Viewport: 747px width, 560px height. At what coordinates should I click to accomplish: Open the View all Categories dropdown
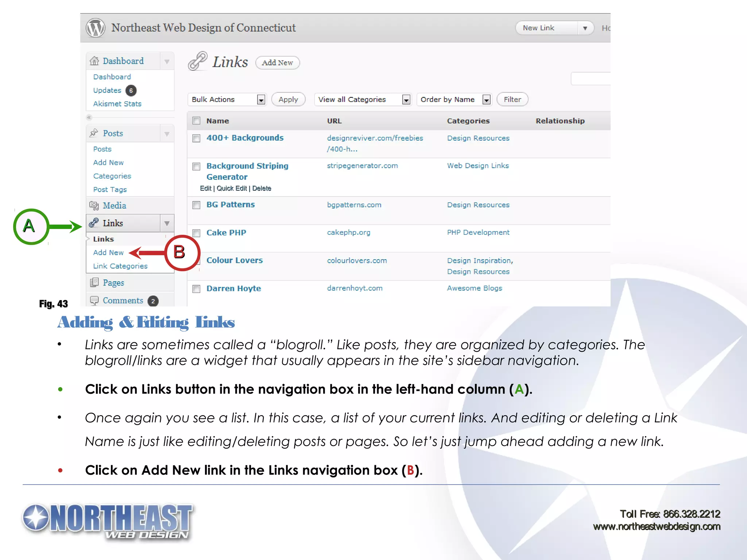363,100
